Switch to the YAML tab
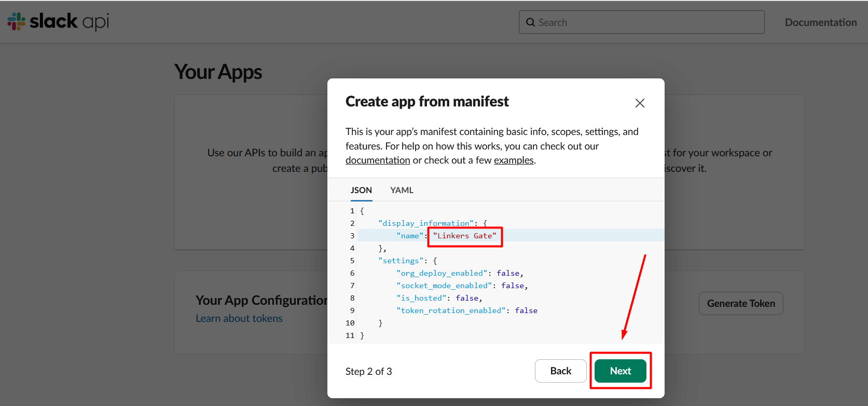 (402, 190)
